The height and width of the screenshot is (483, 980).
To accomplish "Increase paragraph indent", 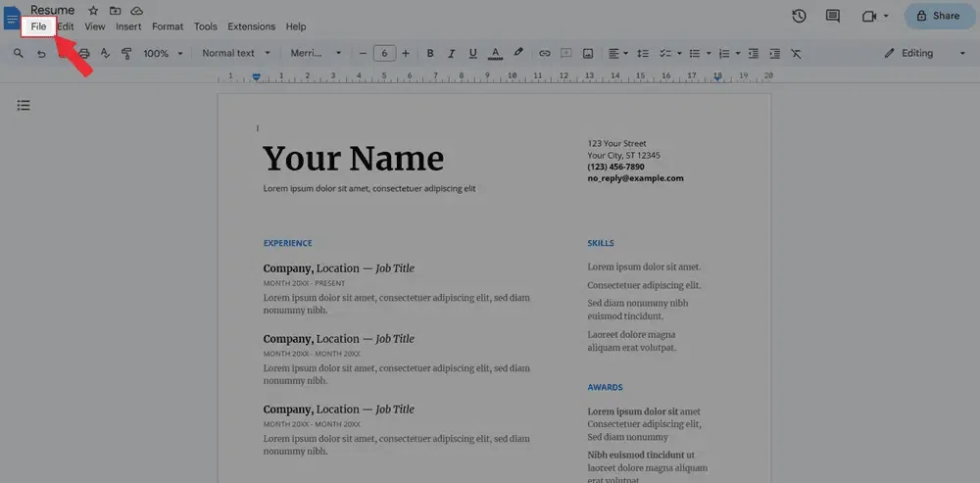I will click(x=774, y=54).
